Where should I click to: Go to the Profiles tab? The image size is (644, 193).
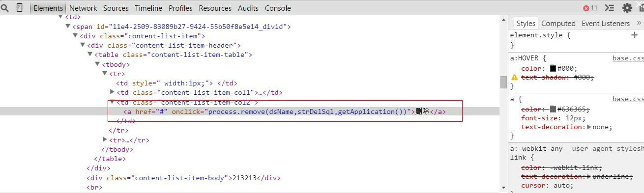tap(180, 8)
